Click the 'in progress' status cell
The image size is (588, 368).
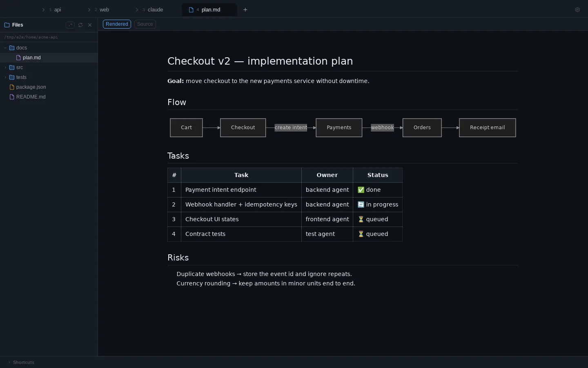click(x=378, y=204)
